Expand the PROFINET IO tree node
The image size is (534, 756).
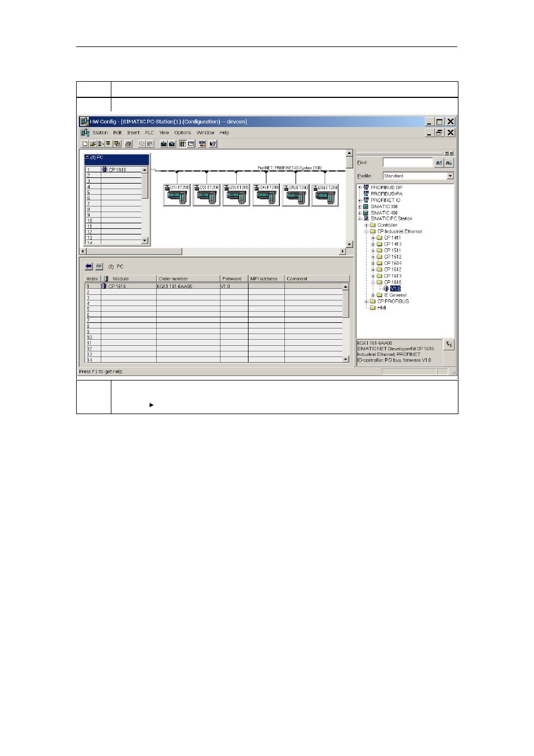[360, 200]
